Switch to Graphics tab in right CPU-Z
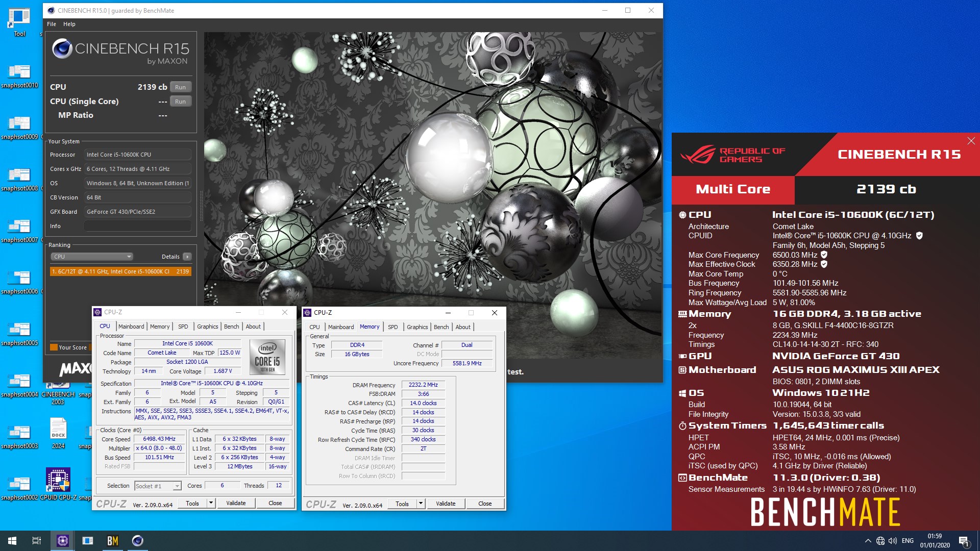The height and width of the screenshot is (551, 980). [x=418, y=327]
